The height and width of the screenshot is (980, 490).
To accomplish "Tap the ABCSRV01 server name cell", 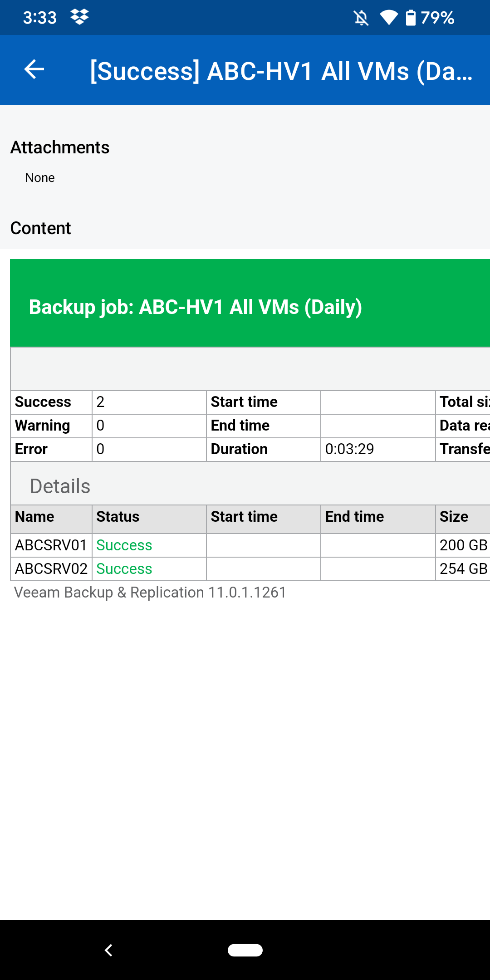I will (x=51, y=545).
